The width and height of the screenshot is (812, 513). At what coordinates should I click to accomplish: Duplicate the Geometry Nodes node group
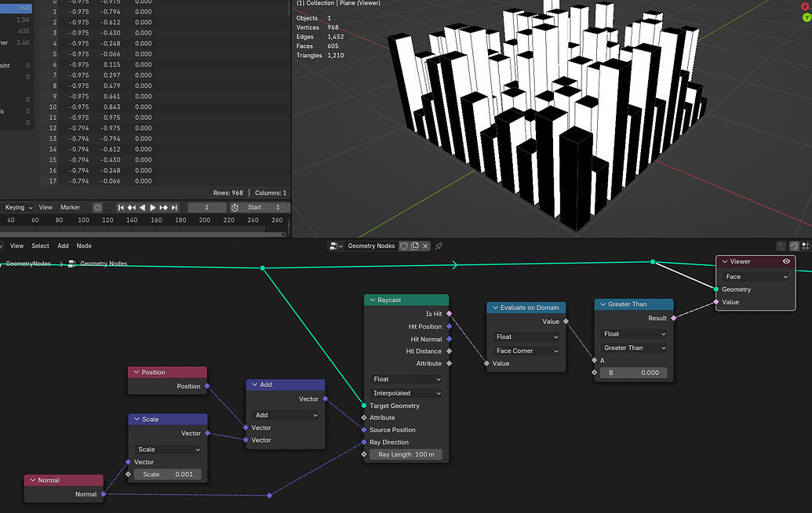pos(414,246)
